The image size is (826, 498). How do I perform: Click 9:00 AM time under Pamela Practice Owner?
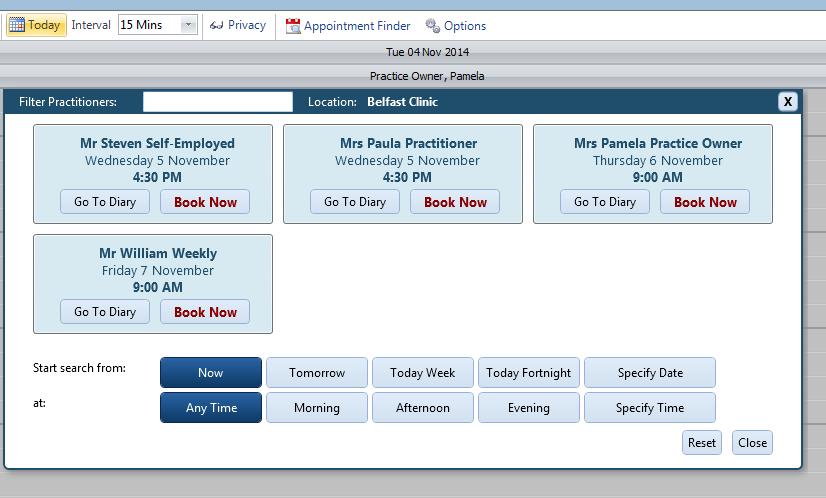pyautogui.click(x=657, y=177)
